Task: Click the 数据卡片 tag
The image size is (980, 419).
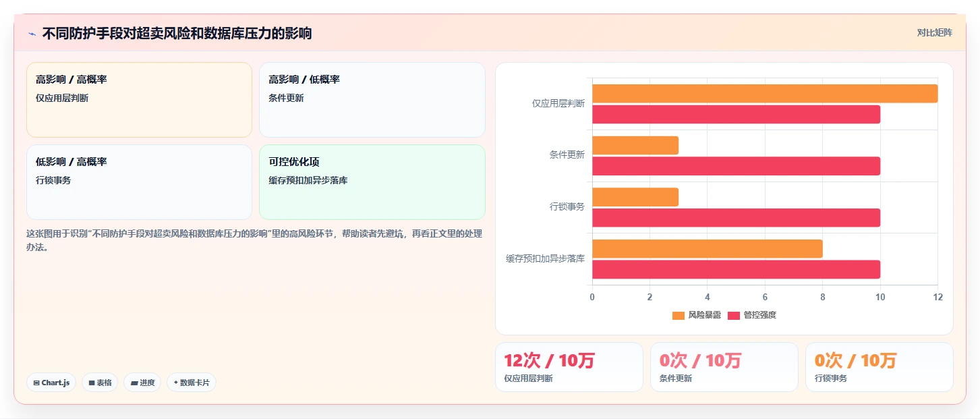Action: click(x=192, y=383)
